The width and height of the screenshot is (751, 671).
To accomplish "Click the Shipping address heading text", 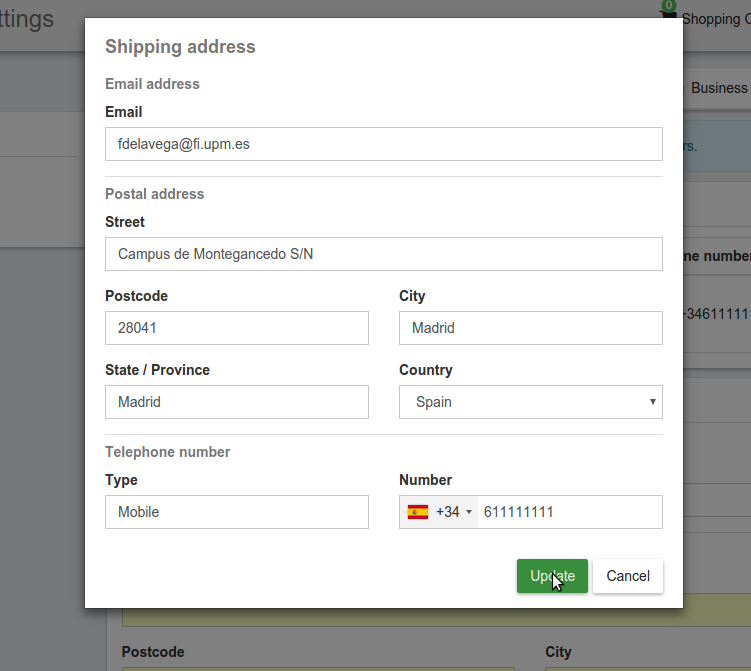I will click(x=180, y=46).
